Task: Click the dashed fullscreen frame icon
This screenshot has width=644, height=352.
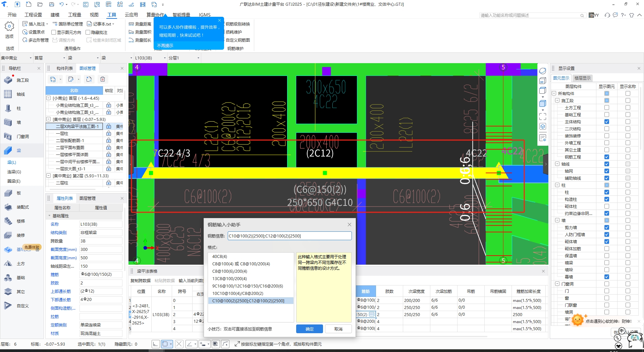Action: tap(543, 117)
